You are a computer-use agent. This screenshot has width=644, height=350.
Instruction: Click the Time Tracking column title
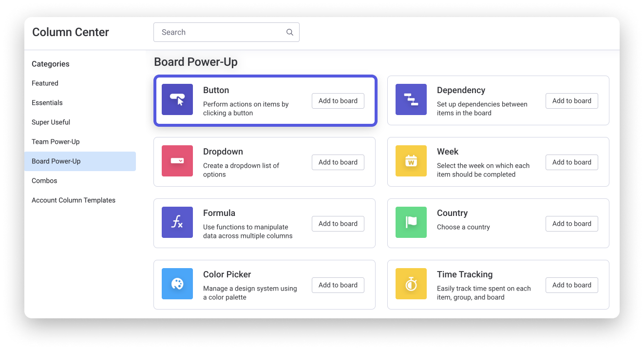[465, 274]
